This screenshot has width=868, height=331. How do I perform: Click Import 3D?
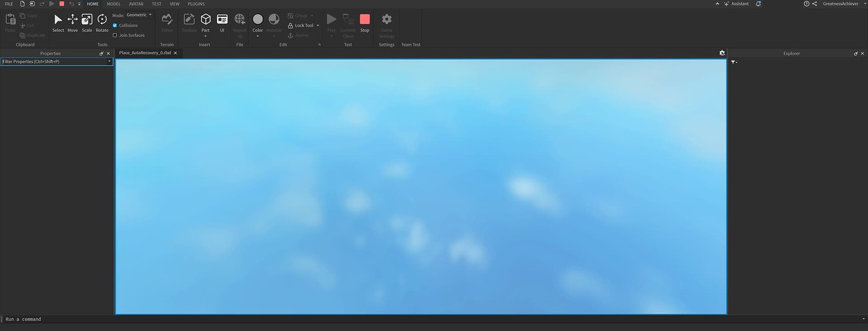point(240,25)
